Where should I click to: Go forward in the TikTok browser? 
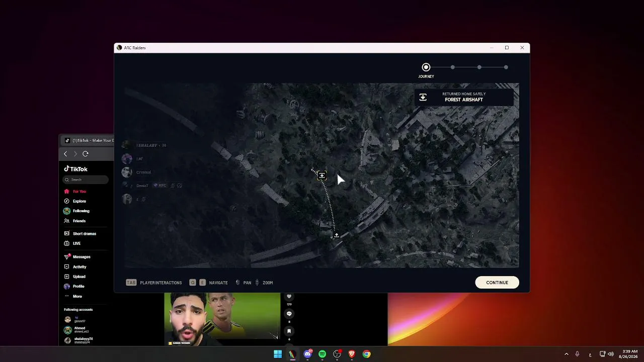75,154
